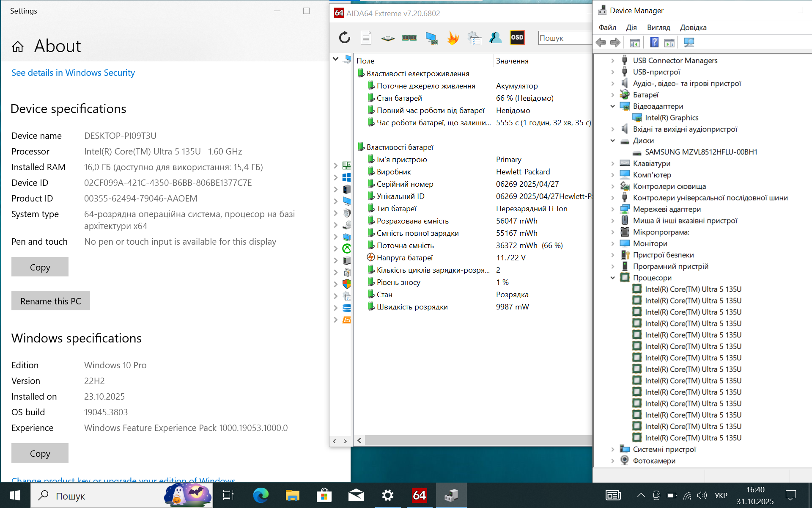Click the memory benchmark RAM icon
The height and width of the screenshot is (508, 812).
[x=409, y=38]
